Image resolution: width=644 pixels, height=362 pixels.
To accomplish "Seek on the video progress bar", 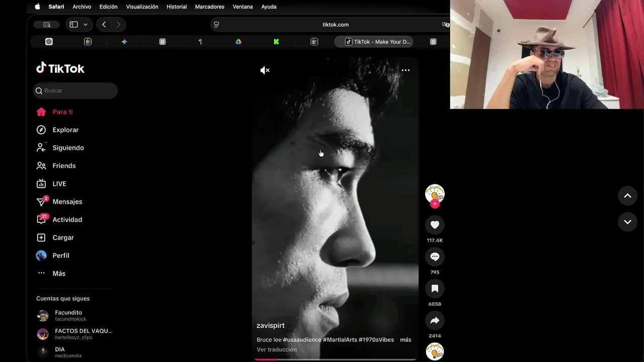I will click(x=335, y=359).
